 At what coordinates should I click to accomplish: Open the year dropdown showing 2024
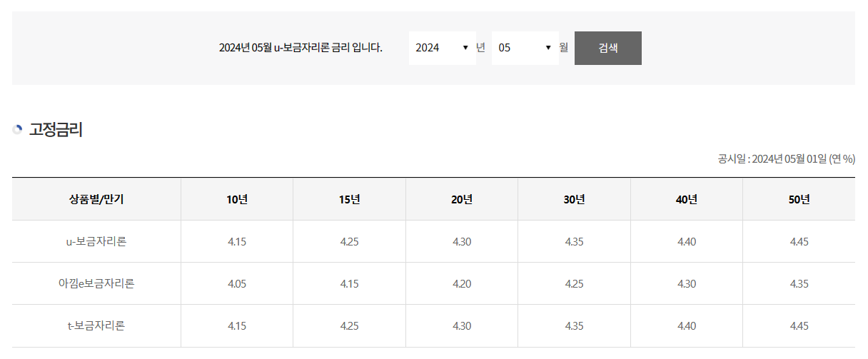pos(443,48)
